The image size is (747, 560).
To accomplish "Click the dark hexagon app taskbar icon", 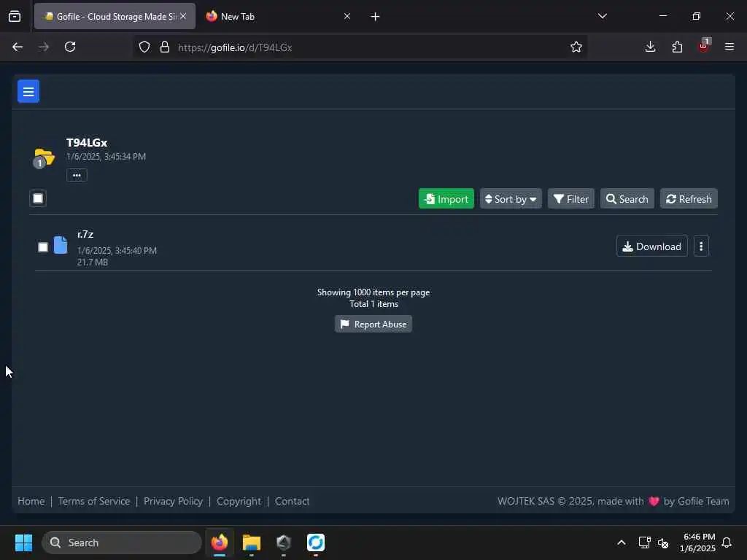I will coord(284,542).
